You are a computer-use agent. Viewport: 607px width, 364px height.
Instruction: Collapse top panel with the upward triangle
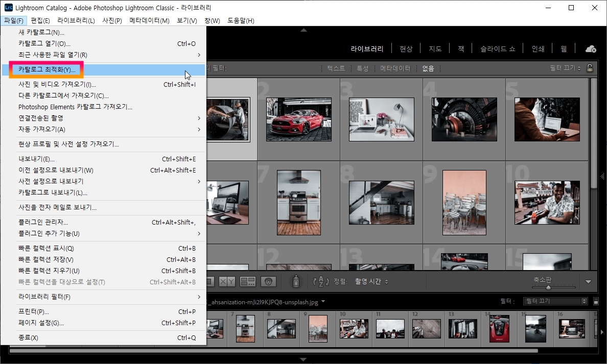(303, 30)
